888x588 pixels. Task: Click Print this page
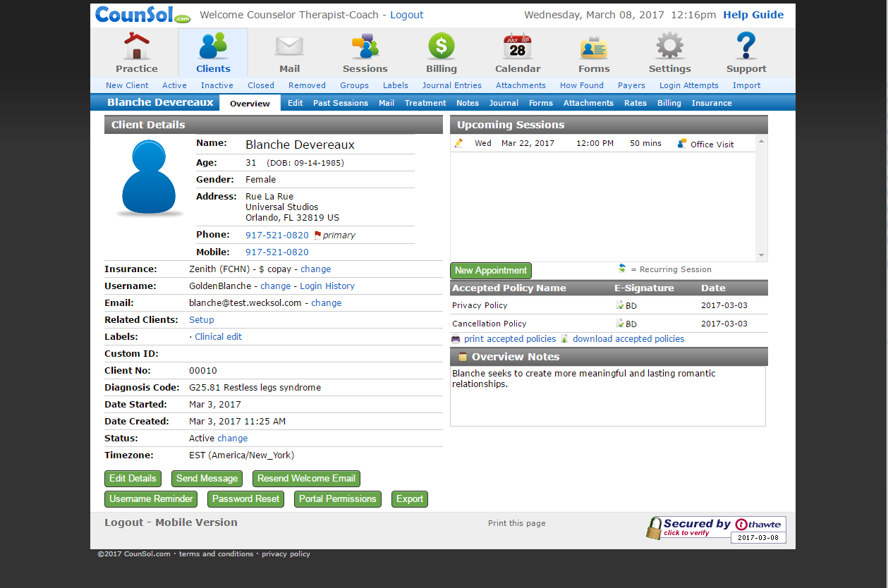517,523
